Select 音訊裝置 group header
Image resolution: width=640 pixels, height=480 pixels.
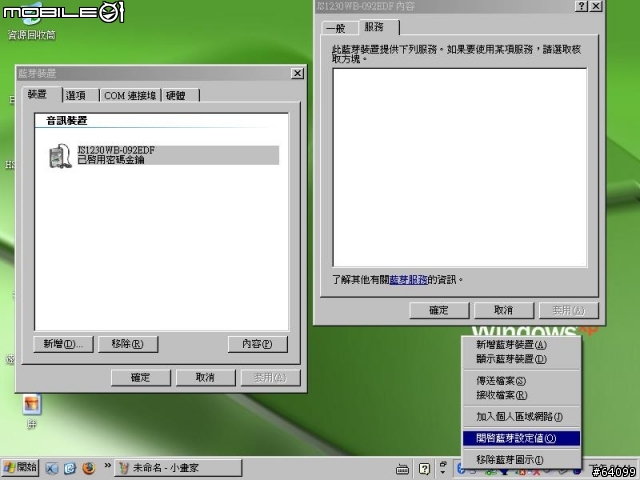[x=67, y=121]
